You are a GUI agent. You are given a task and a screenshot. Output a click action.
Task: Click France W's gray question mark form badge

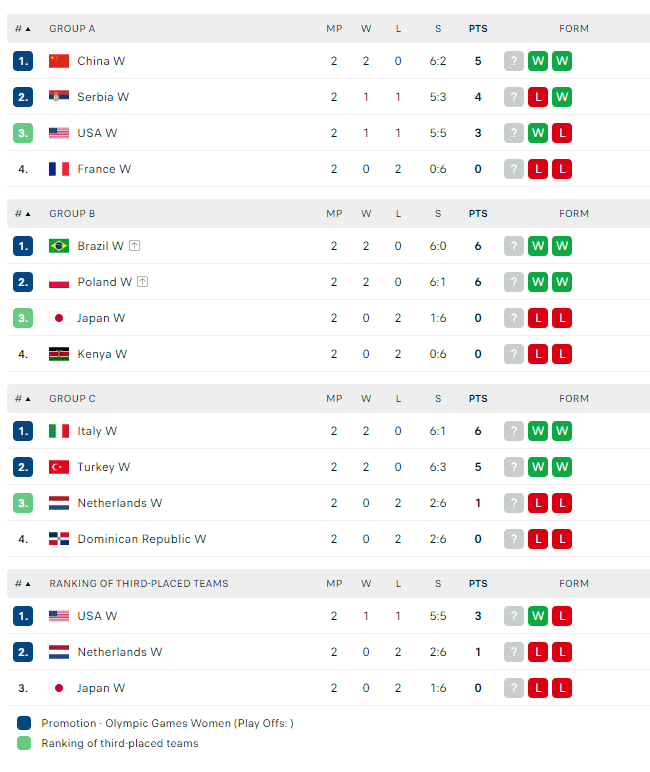point(514,169)
